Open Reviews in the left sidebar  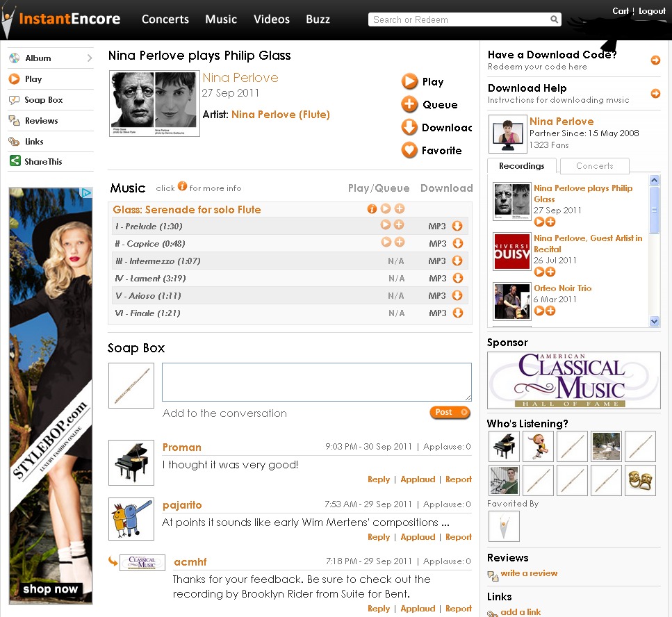coord(51,120)
